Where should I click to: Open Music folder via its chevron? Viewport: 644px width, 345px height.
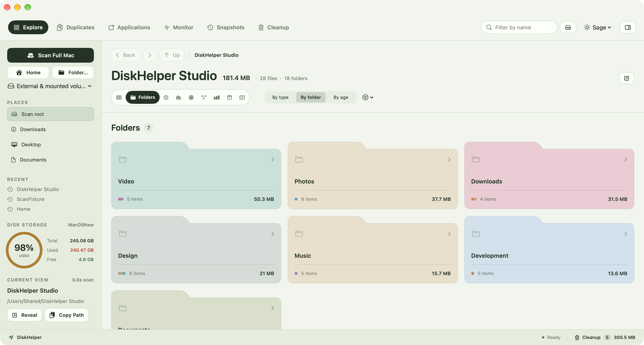(449, 234)
